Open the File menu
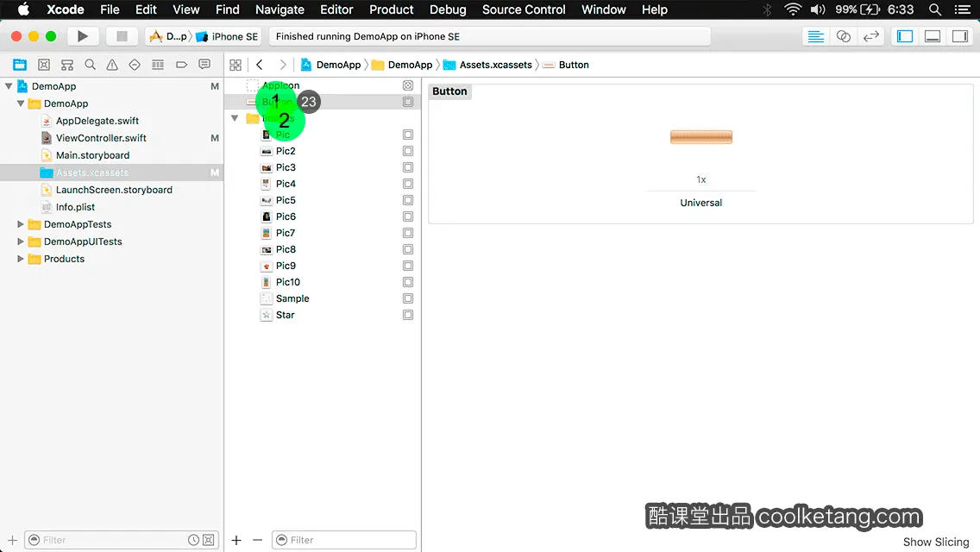Screen dimensions: 980x552 [x=110, y=9]
